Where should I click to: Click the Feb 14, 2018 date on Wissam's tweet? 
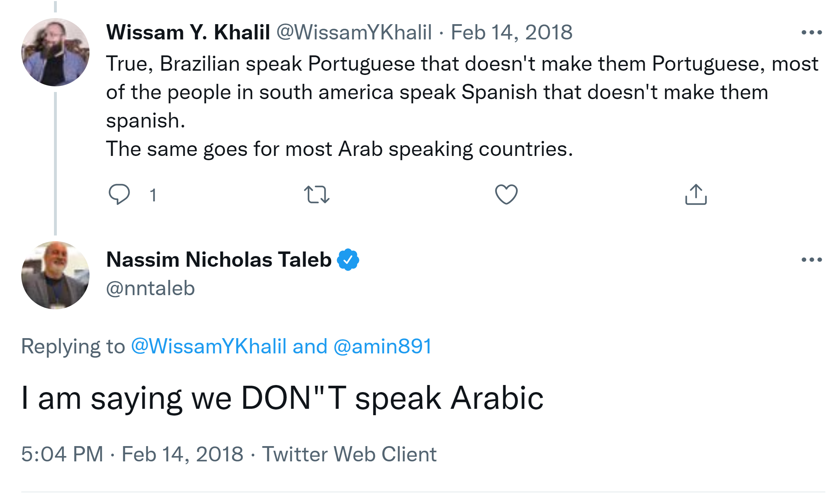(x=511, y=33)
